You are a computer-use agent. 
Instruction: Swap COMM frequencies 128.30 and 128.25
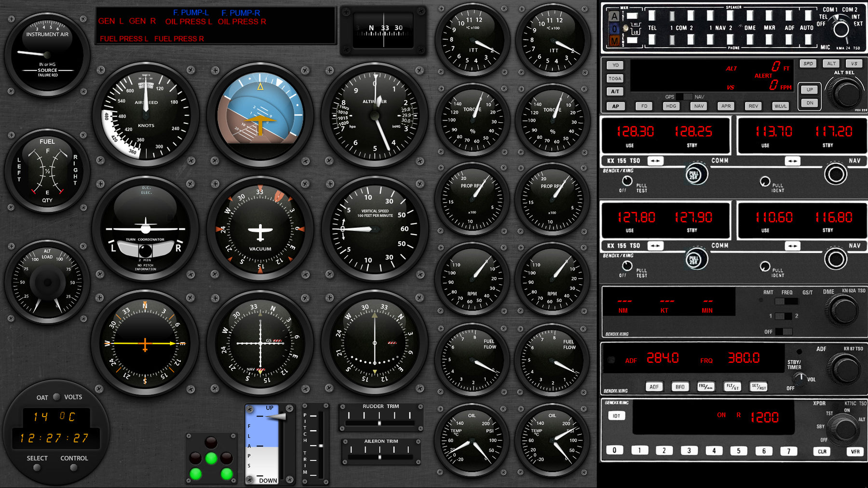655,161
